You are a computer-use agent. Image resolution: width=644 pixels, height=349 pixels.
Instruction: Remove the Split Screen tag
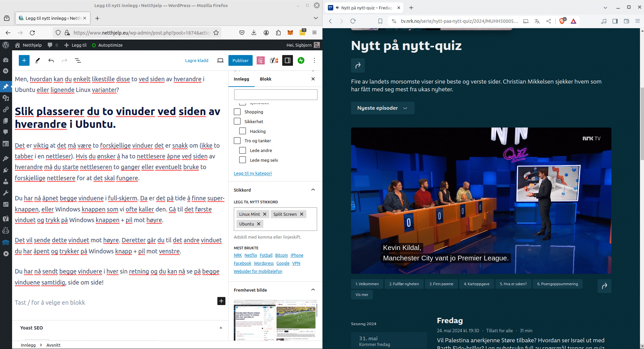point(302,214)
